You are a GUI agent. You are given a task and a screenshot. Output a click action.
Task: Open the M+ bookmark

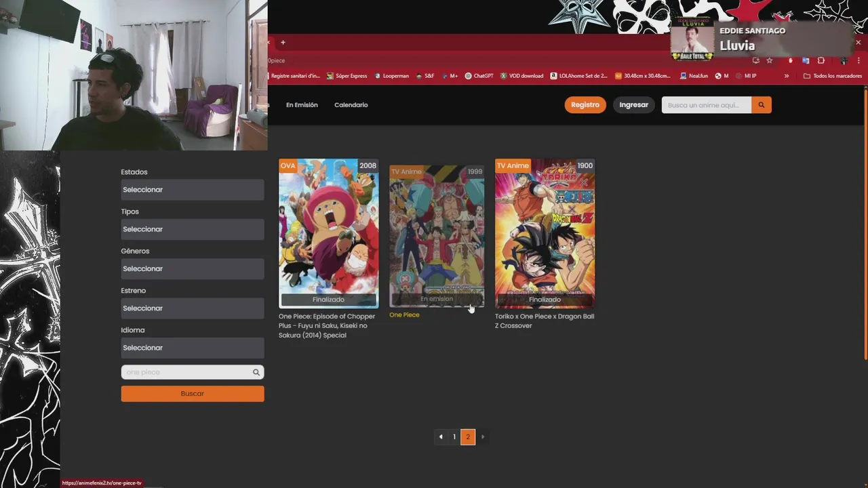pos(449,76)
